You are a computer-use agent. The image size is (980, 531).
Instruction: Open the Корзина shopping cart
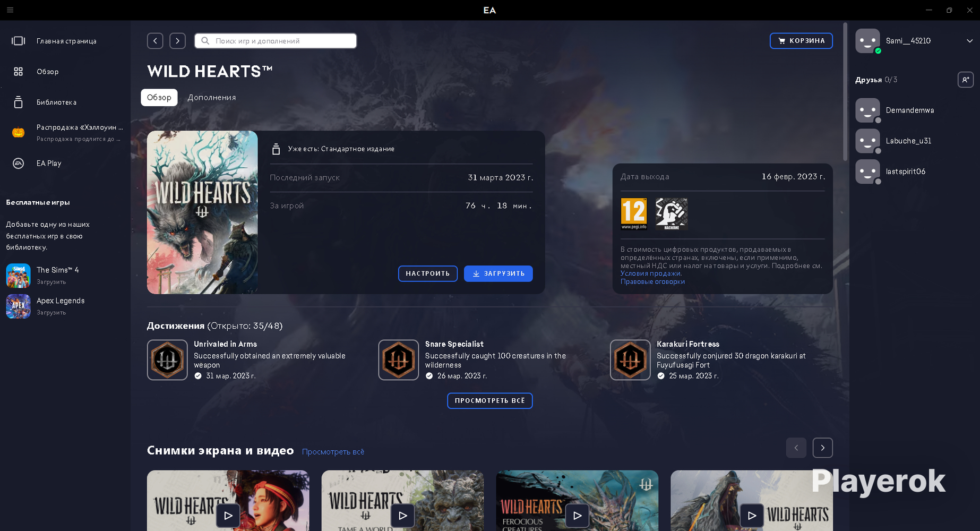pyautogui.click(x=801, y=41)
